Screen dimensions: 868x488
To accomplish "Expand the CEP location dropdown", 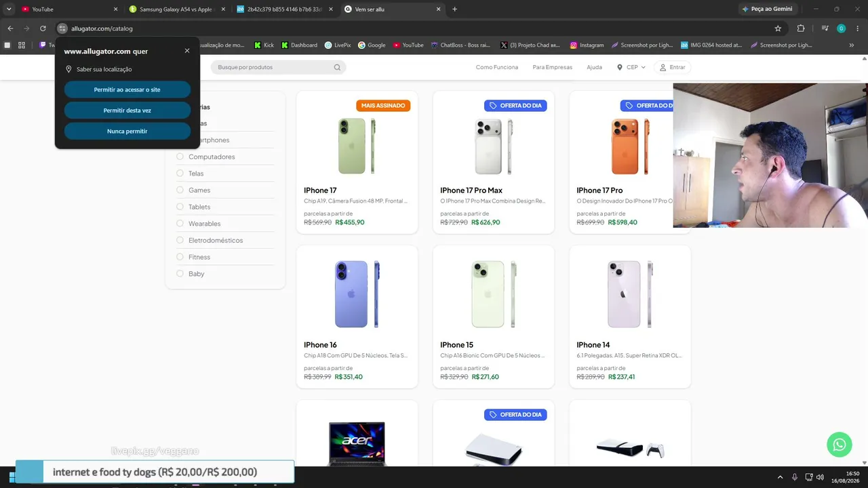I will point(631,67).
